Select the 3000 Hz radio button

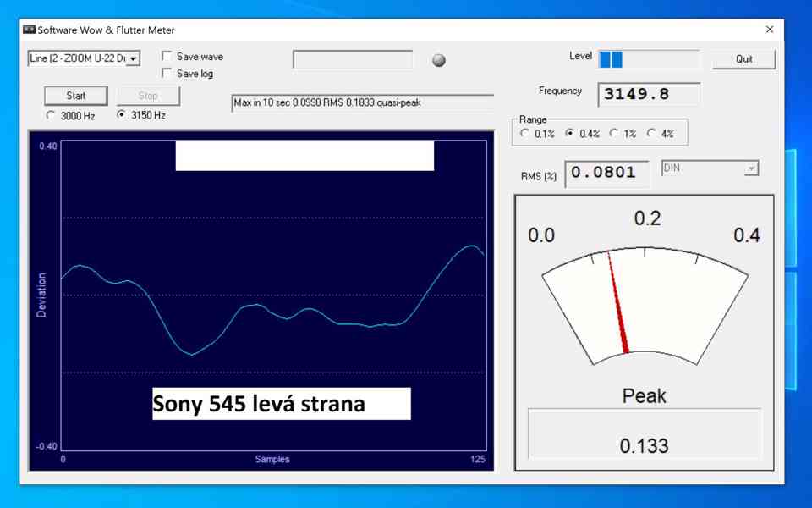(51, 115)
